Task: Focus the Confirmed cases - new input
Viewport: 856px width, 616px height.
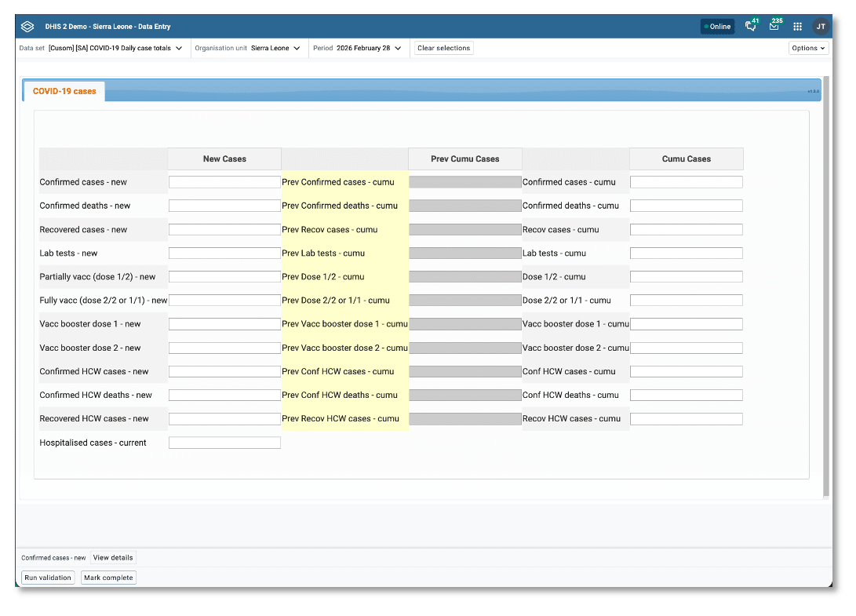Action: 224,182
